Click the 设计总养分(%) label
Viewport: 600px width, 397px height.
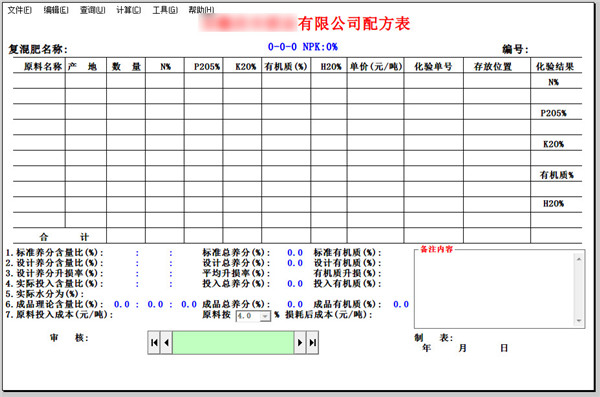click(236, 263)
